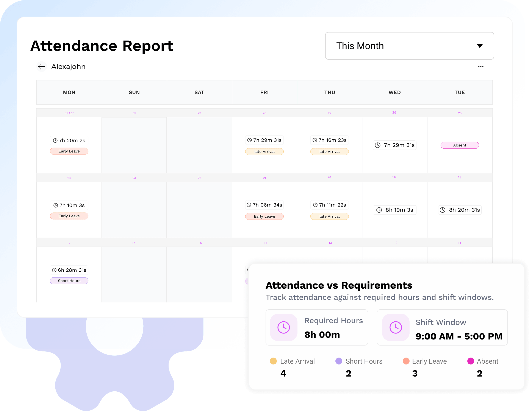Click the Short Hours purple legend dot

339,361
